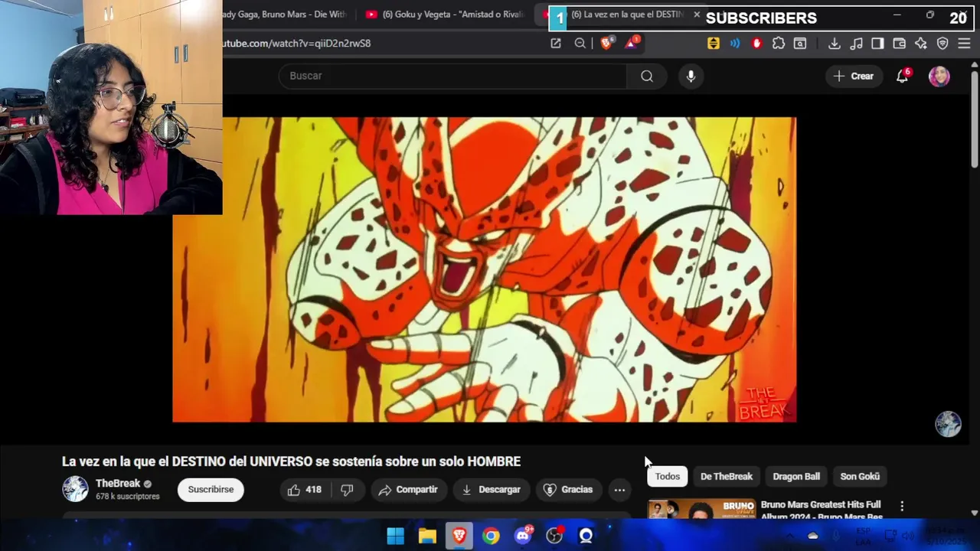Click the Gracias button
Viewport: 980px width, 551px height.
568,490
